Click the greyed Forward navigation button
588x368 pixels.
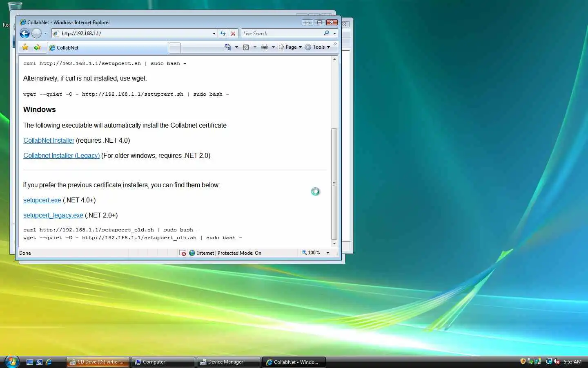pyautogui.click(x=37, y=34)
